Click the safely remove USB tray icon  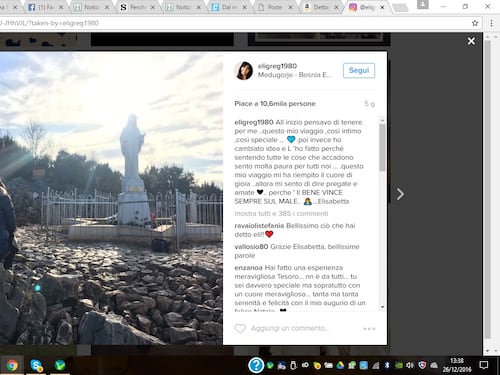pos(293,365)
